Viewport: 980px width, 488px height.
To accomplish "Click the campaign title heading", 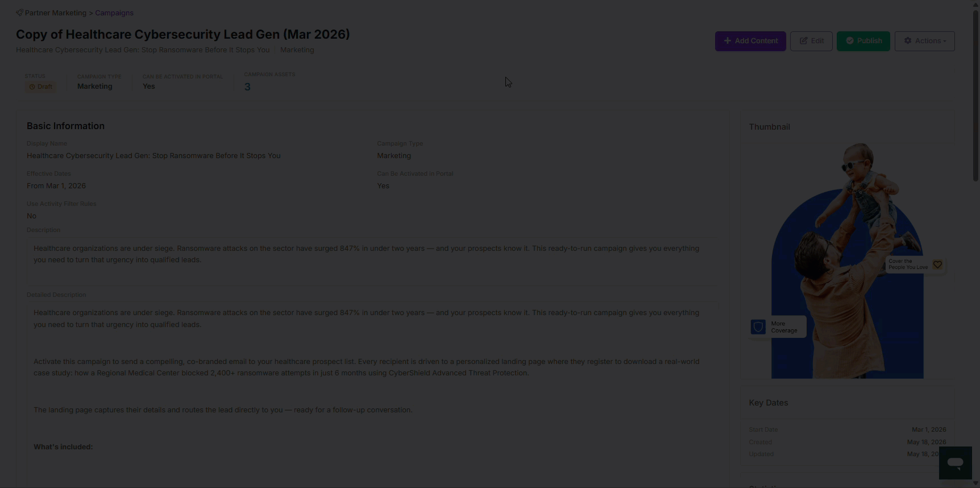I will coord(183,34).
